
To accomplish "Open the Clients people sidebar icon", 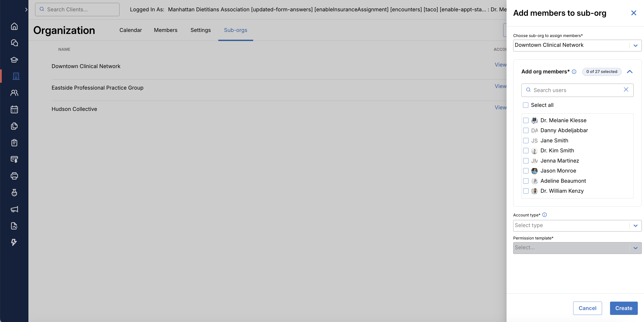I will (x=14, y=93).
